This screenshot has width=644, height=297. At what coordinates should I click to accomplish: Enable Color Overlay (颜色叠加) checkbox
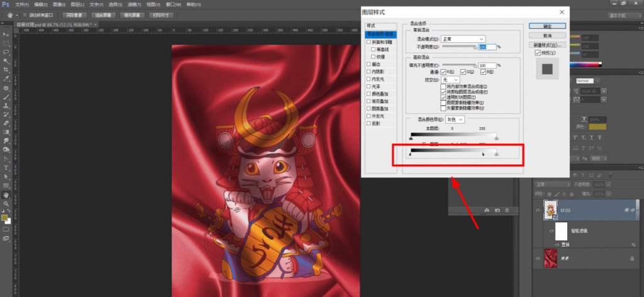[369, 94]
